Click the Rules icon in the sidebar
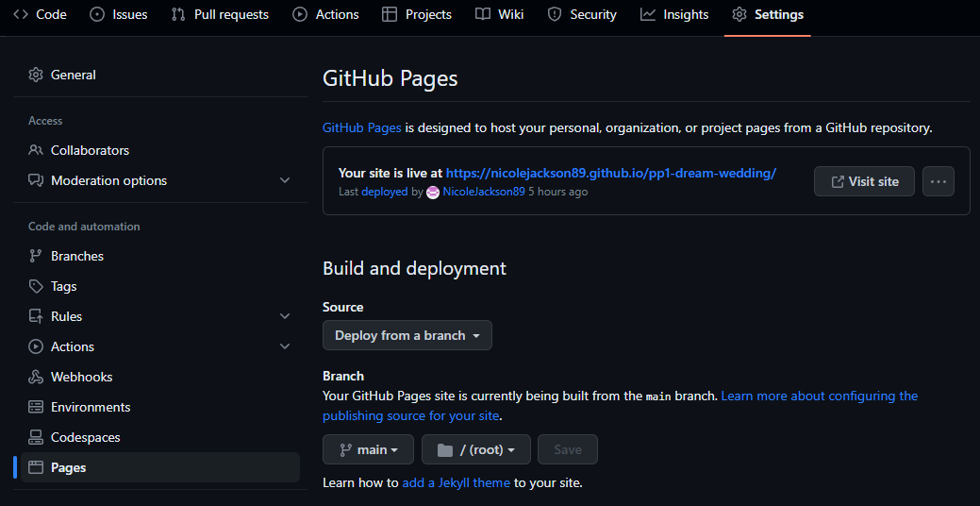 (36, 316)
